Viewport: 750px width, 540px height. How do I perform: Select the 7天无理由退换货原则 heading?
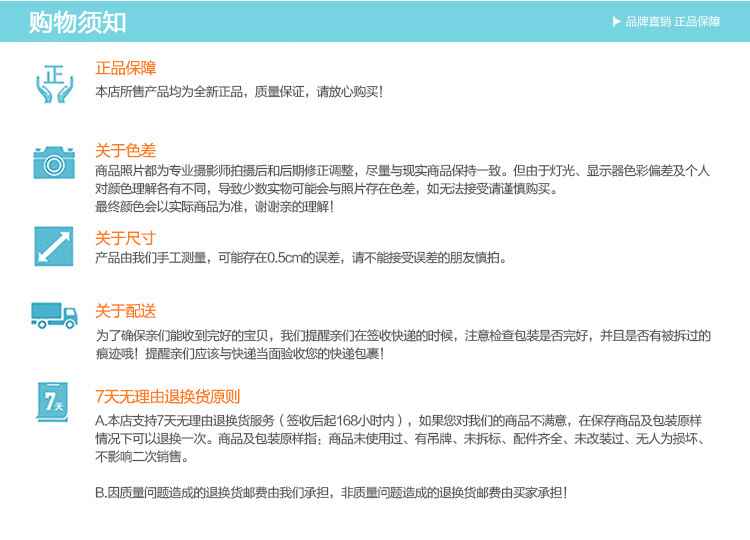(x=167, y=396)
